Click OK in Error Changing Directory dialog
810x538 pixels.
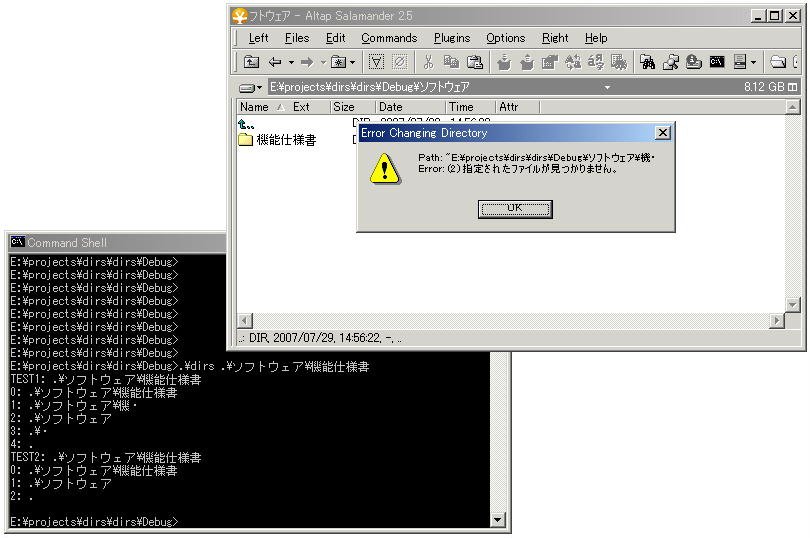(515, 209)
